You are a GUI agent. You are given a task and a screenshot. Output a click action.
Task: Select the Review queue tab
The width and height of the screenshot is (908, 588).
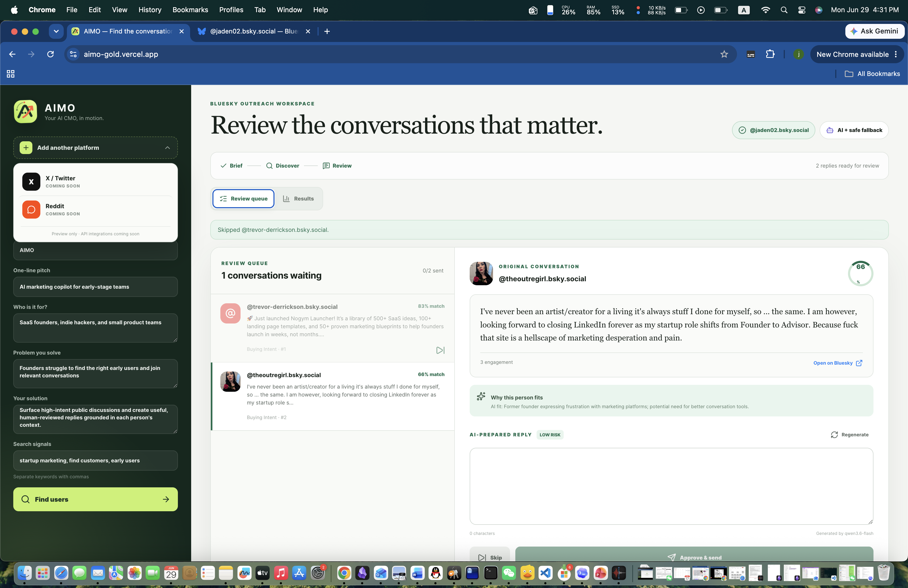coord(243,198)
